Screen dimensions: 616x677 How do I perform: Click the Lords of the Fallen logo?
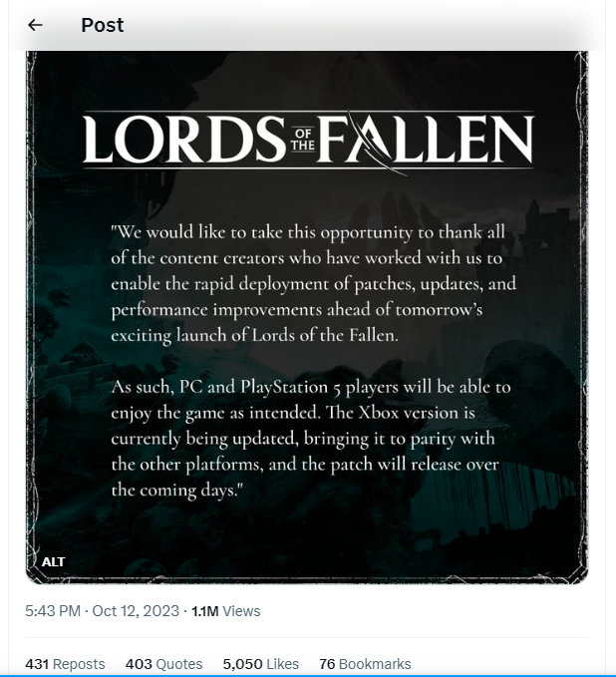coord(308,141)
